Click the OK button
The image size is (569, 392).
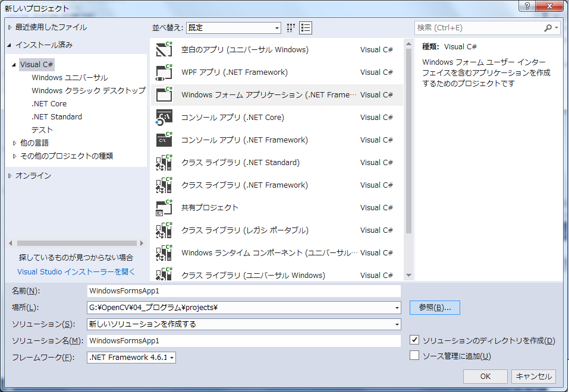(x=485, y=377)
